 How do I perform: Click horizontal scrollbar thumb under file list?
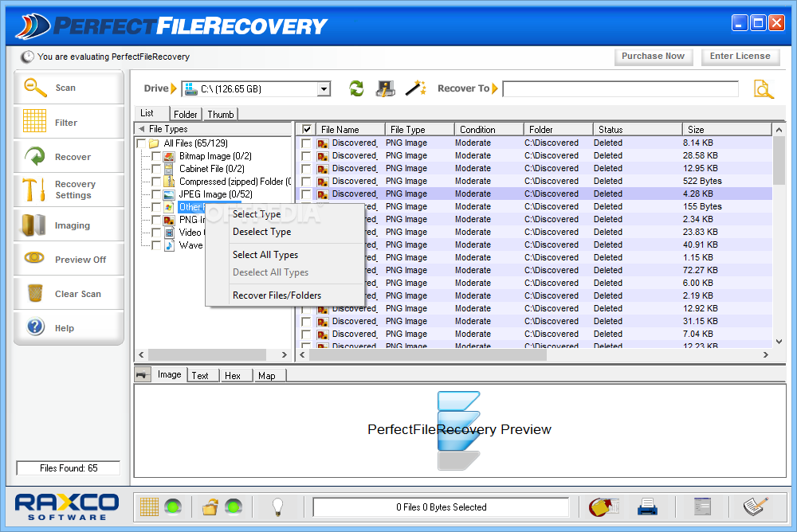pos(428,354)
